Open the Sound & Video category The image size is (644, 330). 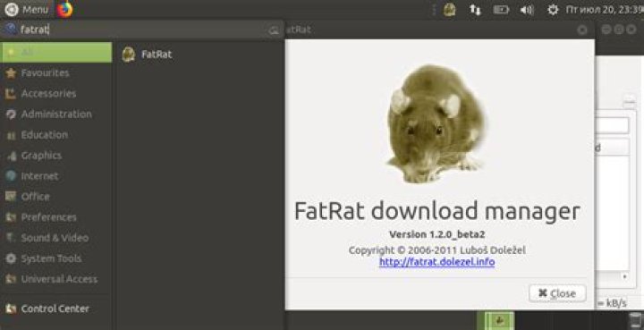coord(55,238)
